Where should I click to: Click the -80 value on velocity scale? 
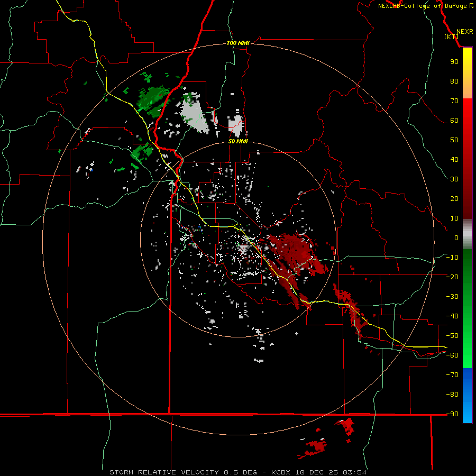452,395
